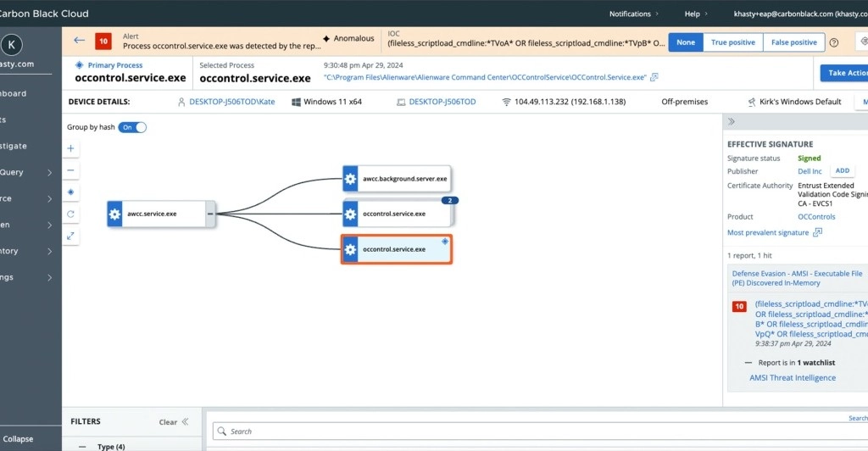Mark the alert as True positive
This screenshot has height=451, width=868.
tap(733, 42)
